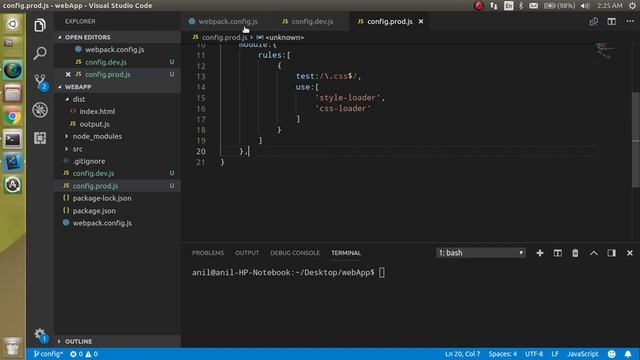Image resolution: width=640 pixels, height=360 pixels.
Task: Open the Explorer view in activity bar
Action: 40,25
